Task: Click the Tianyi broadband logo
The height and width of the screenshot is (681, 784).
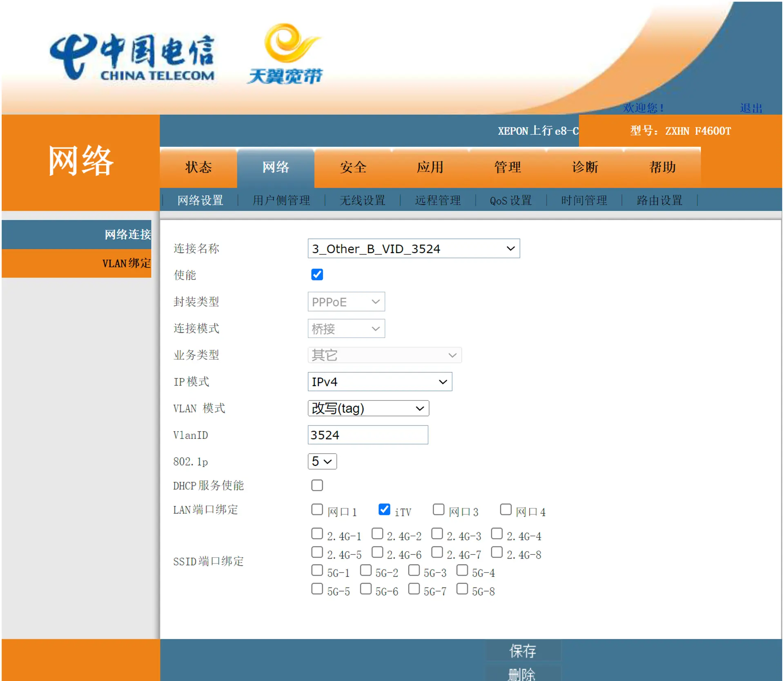Action: [x=286, y=54]
